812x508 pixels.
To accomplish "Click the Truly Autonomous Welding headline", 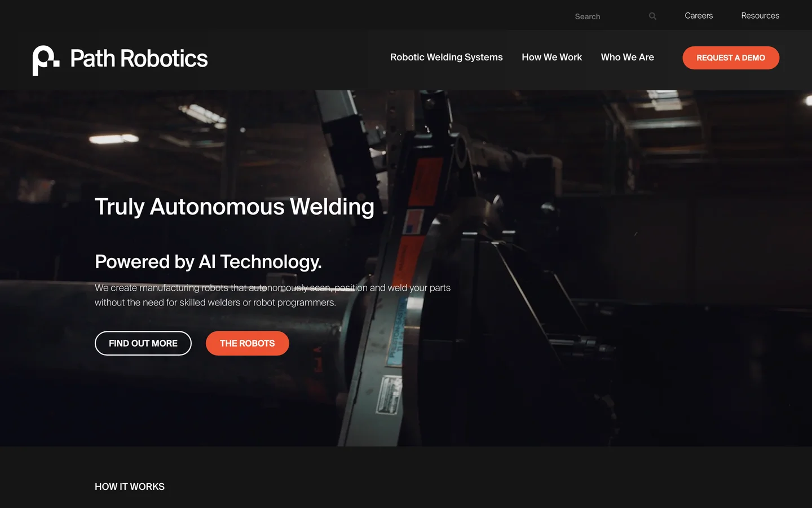I will pos(235,207).
